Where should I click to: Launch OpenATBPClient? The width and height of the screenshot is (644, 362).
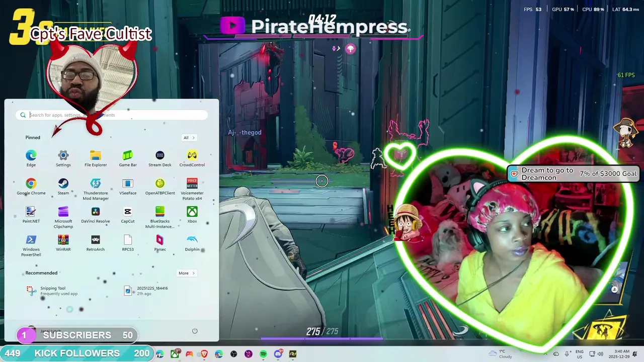[160, 187]
